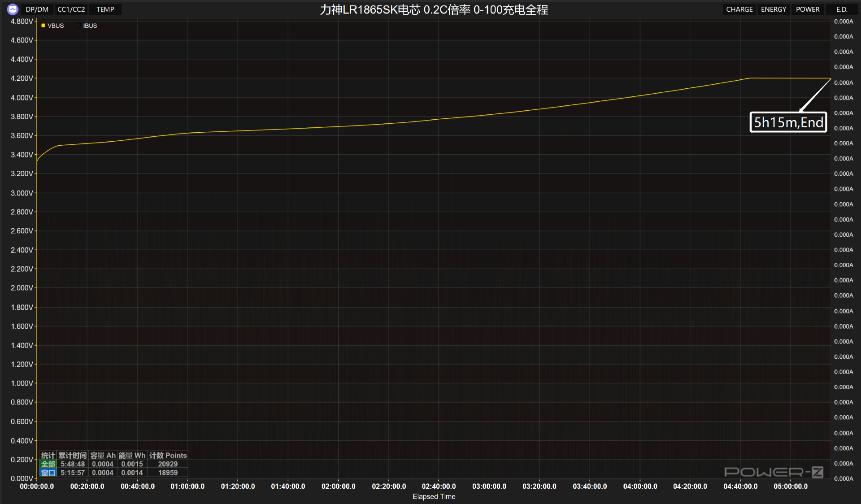Toggle the POWER curve button
Image resolution: width=861 pixels, height=504 pixels.
tap(808, 9)
